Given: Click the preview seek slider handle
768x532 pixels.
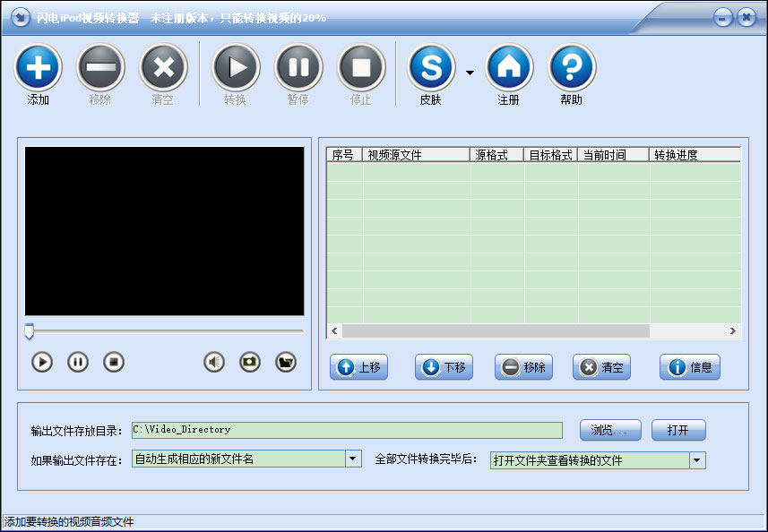Looking at the screenshot, I should pyautogui.click(x=29, y=330).
